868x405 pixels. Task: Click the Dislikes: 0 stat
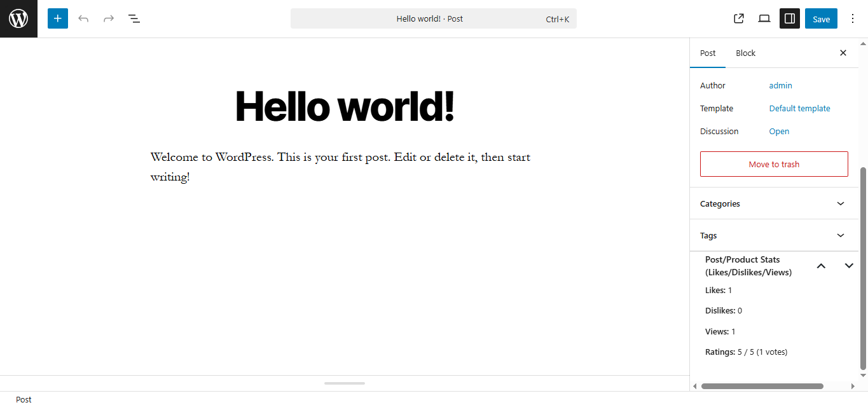tap(724, 311)
